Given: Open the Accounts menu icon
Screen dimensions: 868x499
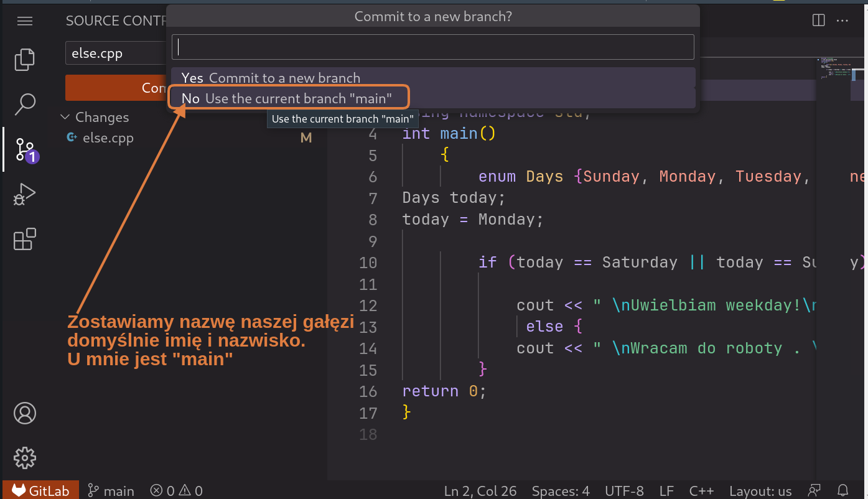Looking at the screenshot, I should pos(25,413).
